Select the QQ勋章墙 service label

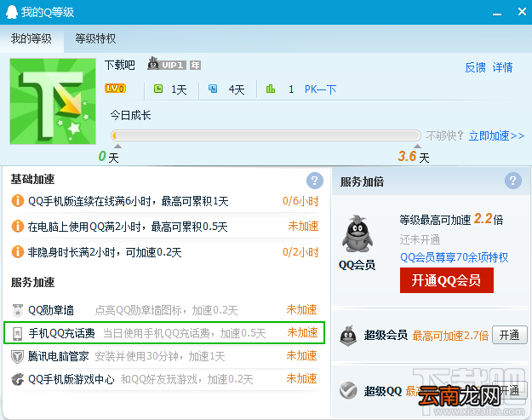pyautogui.click(x=51, y=310)
